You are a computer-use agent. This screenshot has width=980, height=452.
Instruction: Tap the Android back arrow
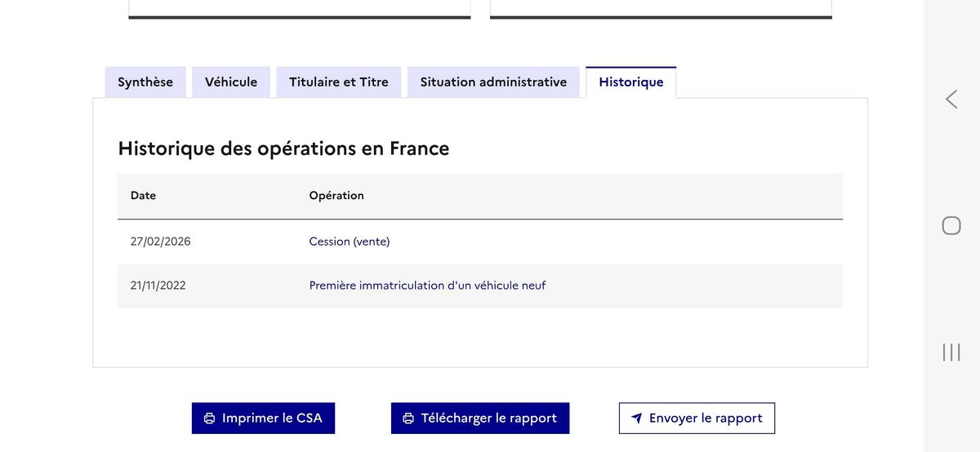click(x=951, y=100)
